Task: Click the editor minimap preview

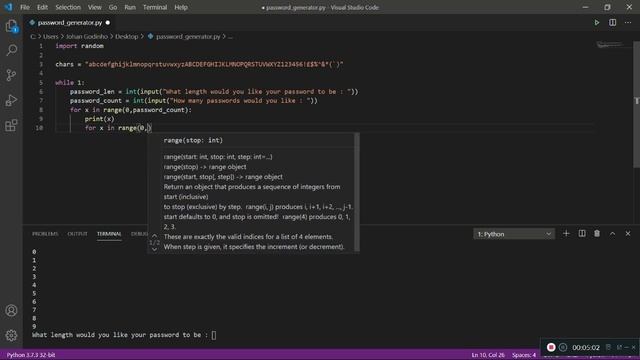Action: click(610, 44)
